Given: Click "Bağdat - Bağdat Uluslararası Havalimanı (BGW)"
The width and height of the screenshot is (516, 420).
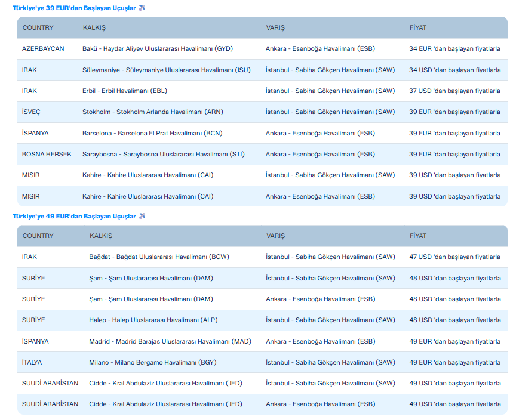Looking at the screenshot, I should [159, 257].
